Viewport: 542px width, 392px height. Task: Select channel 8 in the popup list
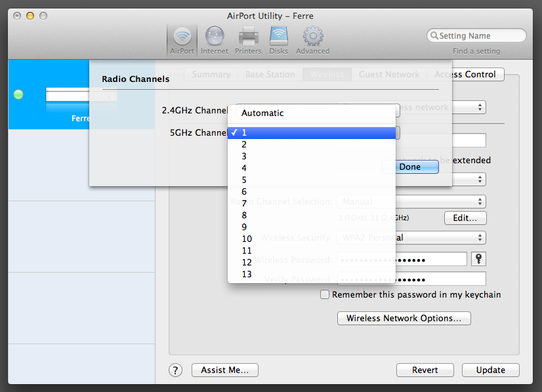coord(312,215)
